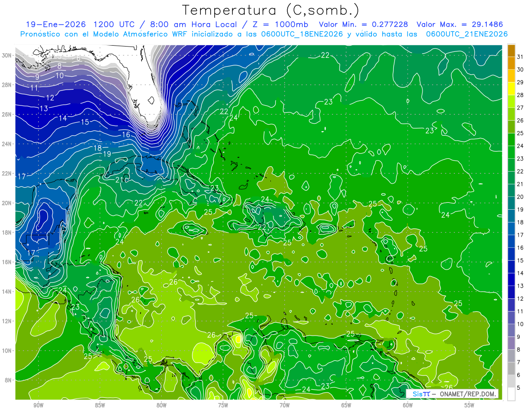532x411 pixels.
Task: Click the '12N' latitude axis label
Action: 8,321
